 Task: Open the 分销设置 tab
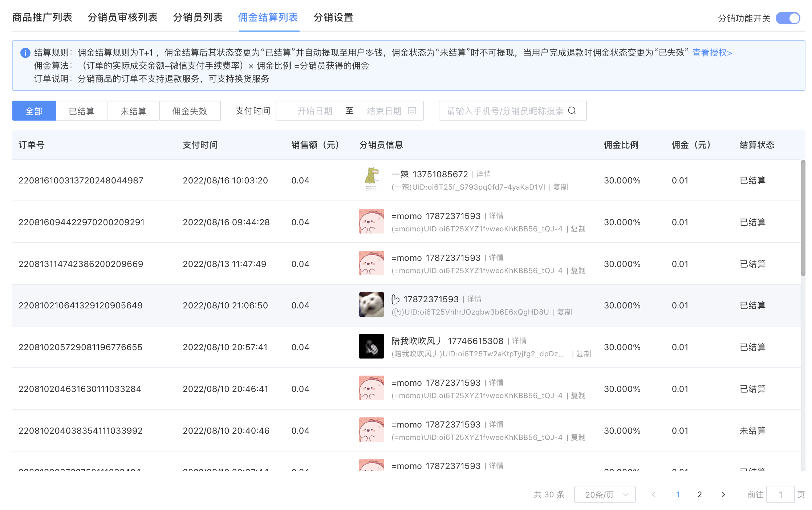pyautogui.click(x=333, y=17)
